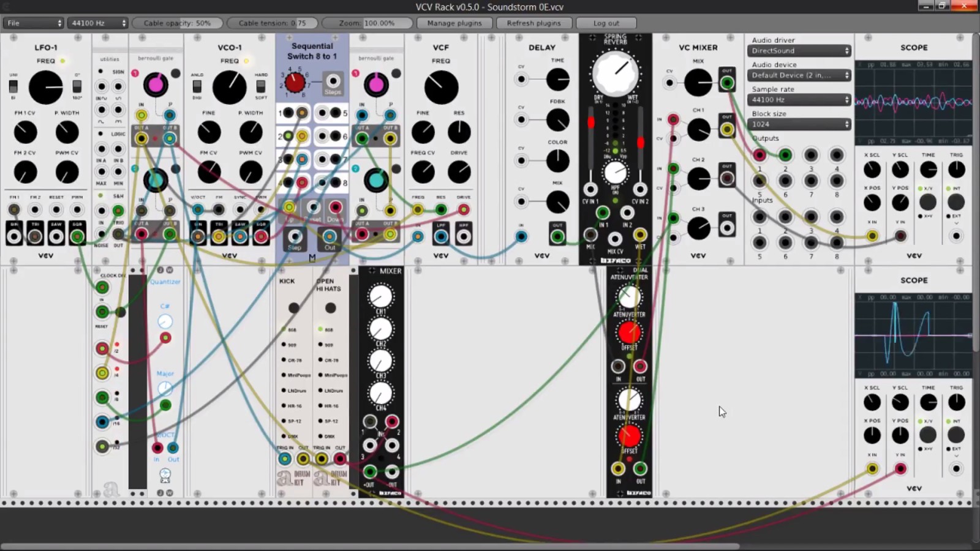This screenshot has height=551, width=980.
Task: Click the VC Mixer MIX knob
Action: coord(698,82)
